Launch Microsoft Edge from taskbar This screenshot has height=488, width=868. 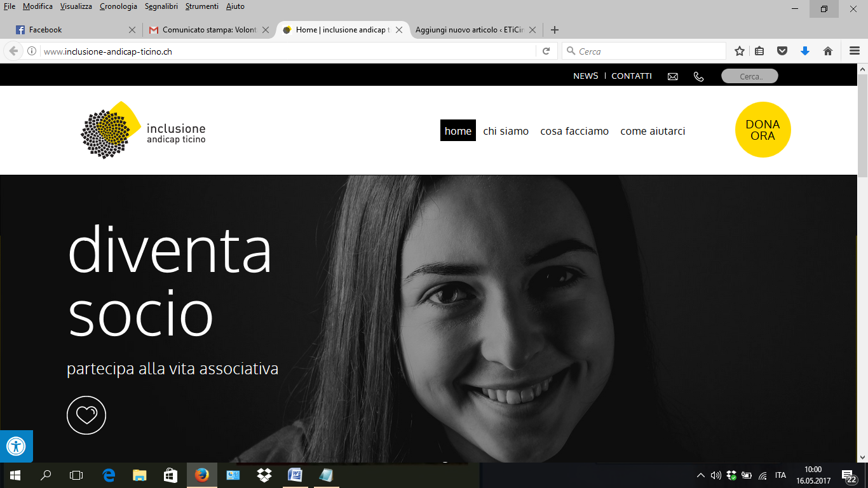click(109, 475)
